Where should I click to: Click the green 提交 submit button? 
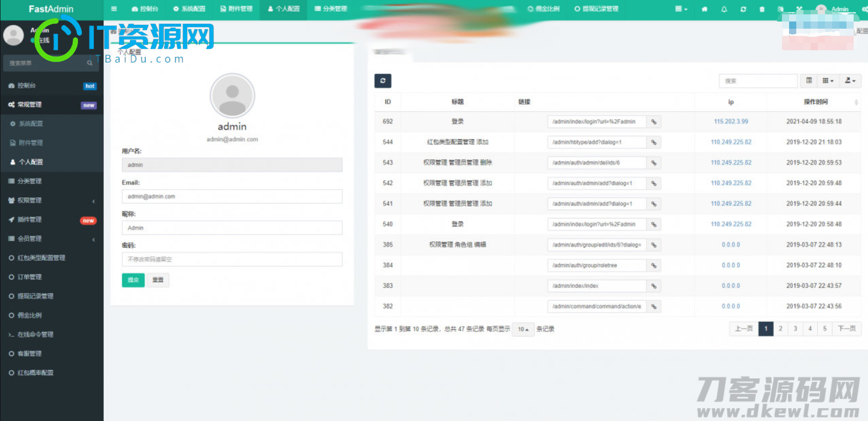coord(133,280)
